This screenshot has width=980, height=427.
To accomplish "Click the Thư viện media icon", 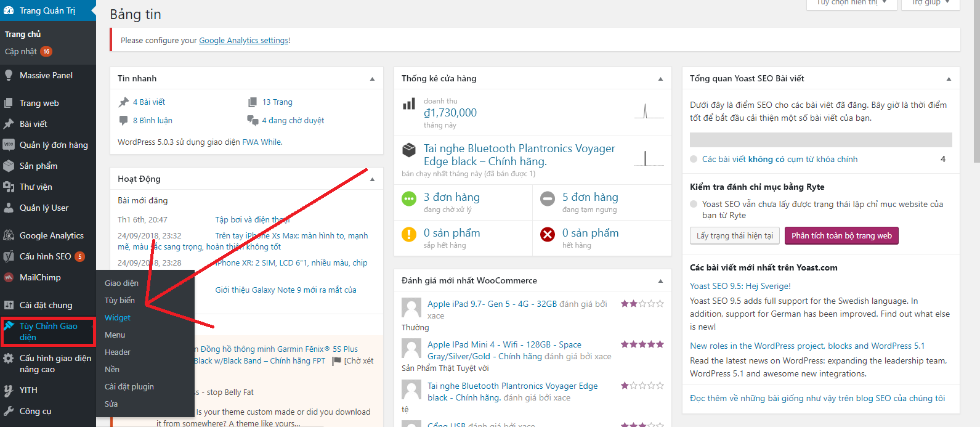I will pos(9,187).
